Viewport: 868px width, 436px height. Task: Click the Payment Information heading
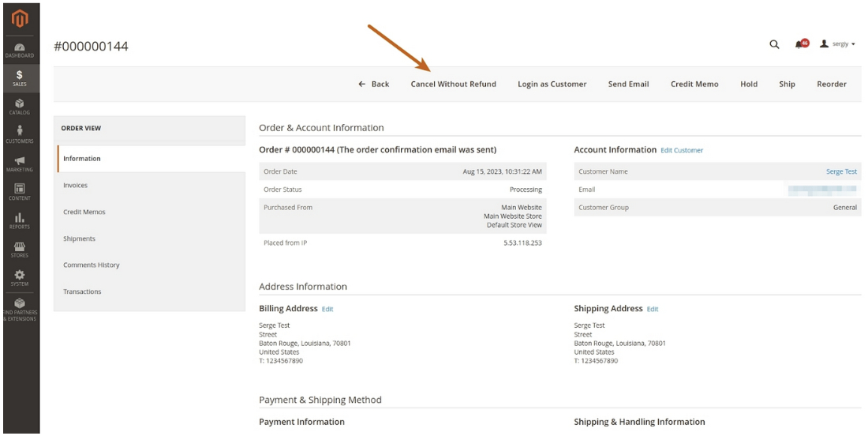(x=301, y=422)
